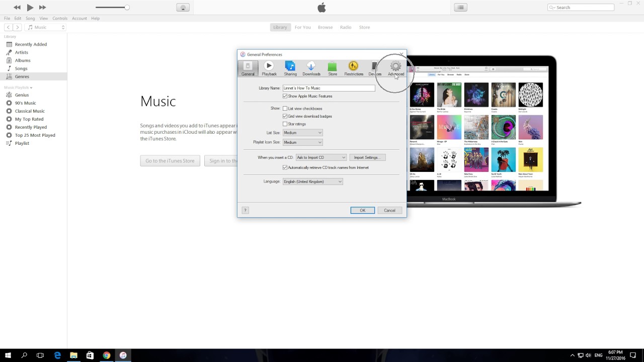Open the Edit menu
The width and height of the screenshot is (644, 362).
point(18,18)
